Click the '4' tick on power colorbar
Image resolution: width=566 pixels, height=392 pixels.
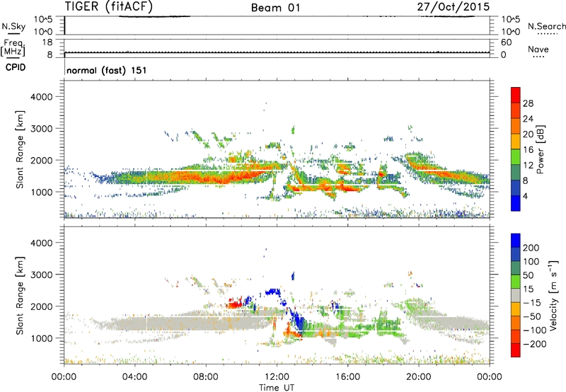point(525,196)
